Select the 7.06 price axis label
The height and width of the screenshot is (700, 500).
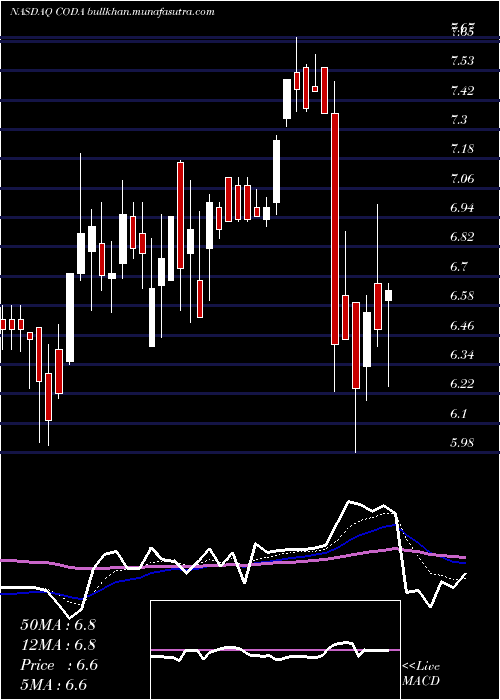pos(464,179)
